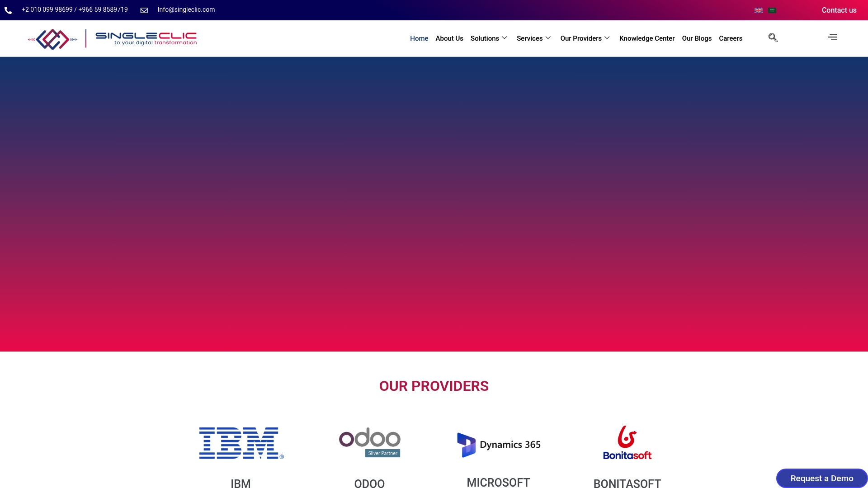Click the Info@singleclic.com email address
The width and height of the screenshot is (868, 488).
point(186,9)
